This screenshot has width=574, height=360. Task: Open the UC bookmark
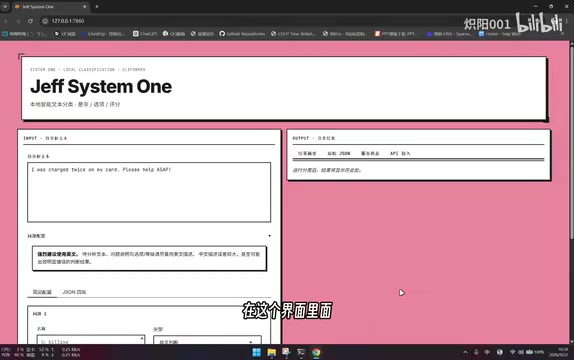[65, 34]
